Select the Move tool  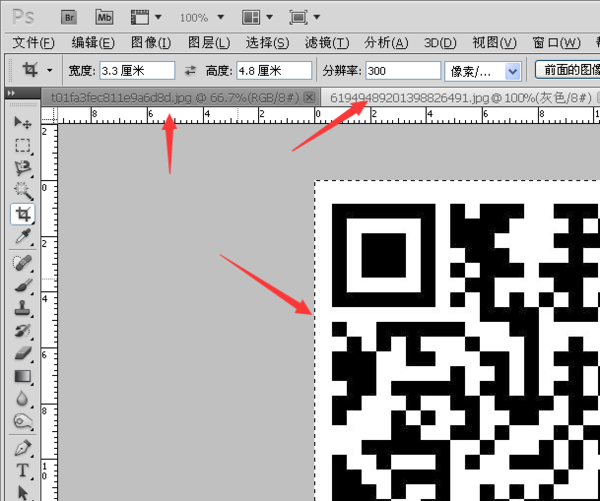point(23,122)
